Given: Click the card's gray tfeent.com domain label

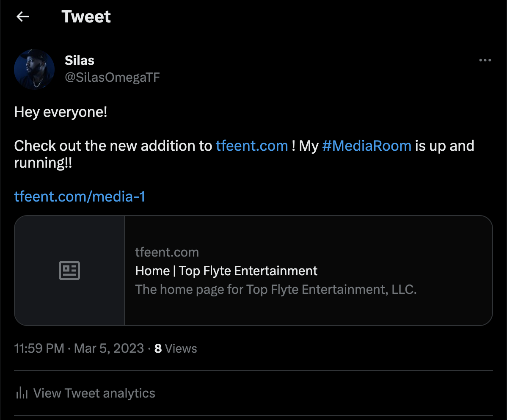Looking at the screenshot, I should click(x=167, y=252).
